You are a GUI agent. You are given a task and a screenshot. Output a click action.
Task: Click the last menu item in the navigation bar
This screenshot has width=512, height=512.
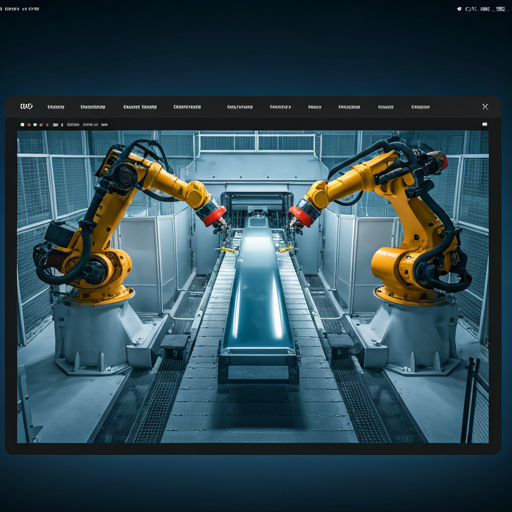click(x=421, y=107)
